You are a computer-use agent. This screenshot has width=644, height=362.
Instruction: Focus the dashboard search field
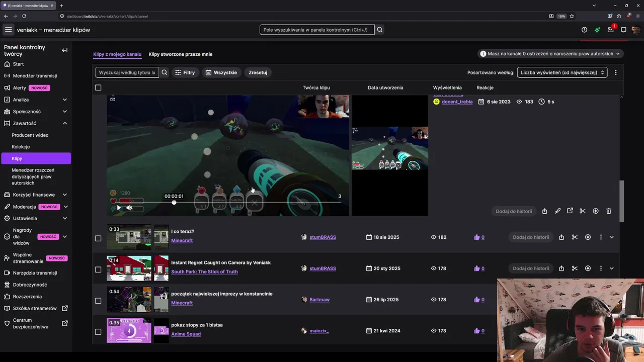(317, 30)
